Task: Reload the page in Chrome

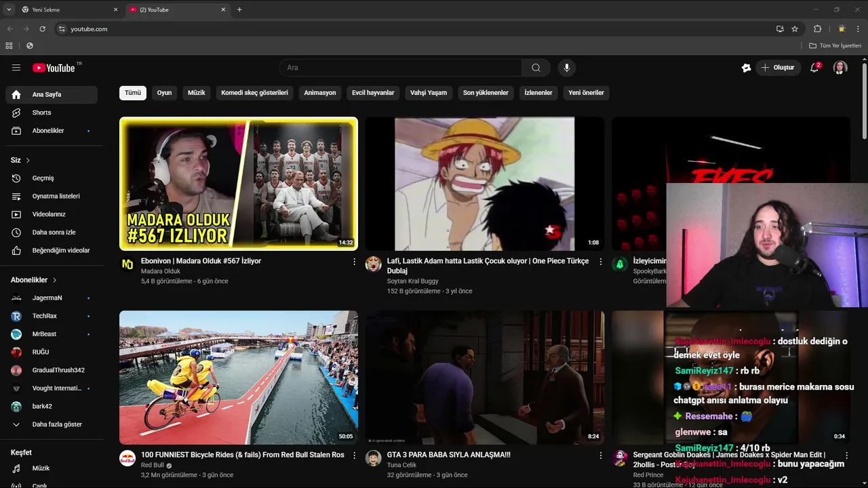Action: (42, 29)
